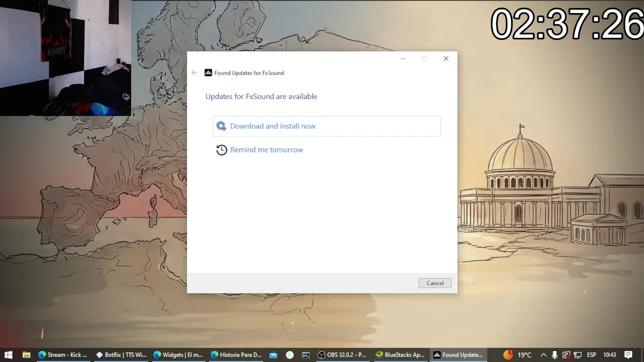
Task: Switch to BlueStacks App taskbar window
Action: [x=400, y=355]
